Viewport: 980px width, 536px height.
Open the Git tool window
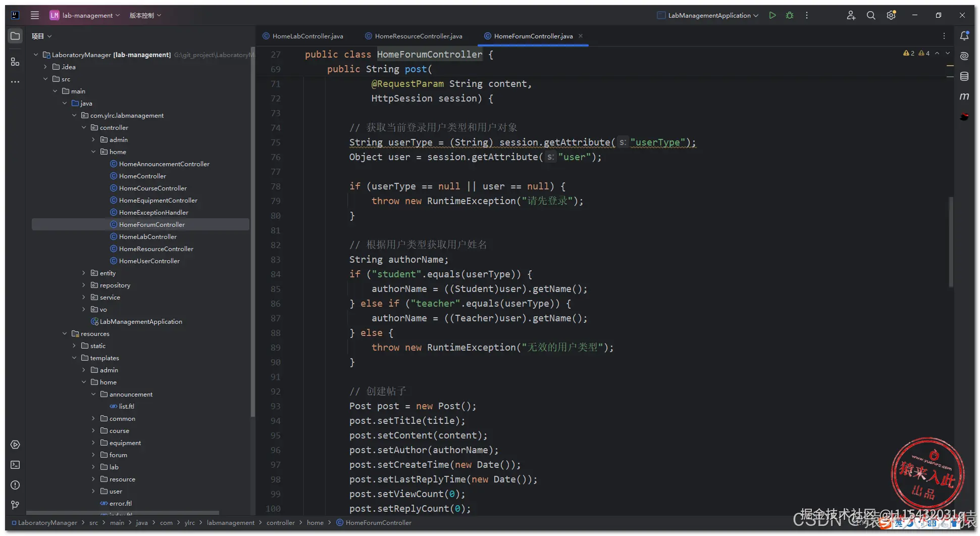15,505
